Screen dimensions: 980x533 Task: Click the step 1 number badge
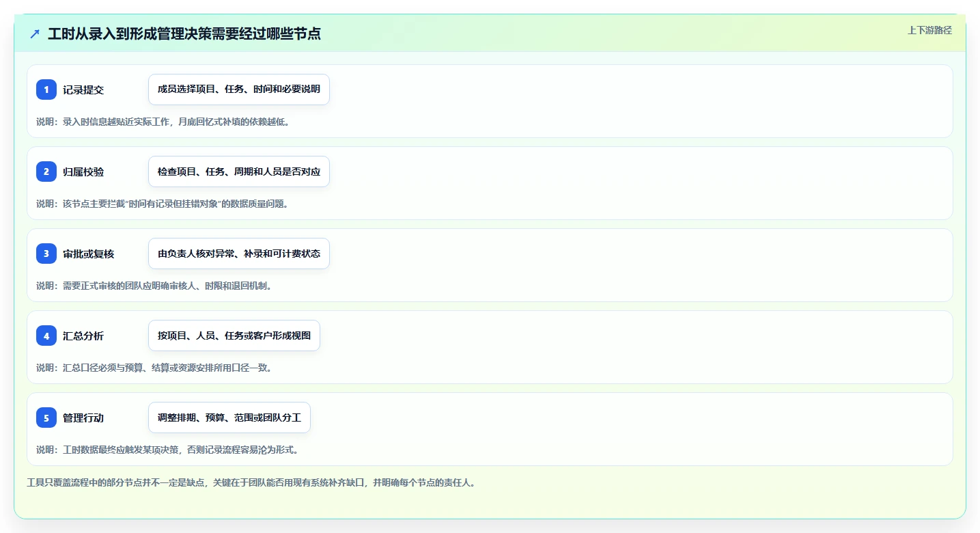46,90
